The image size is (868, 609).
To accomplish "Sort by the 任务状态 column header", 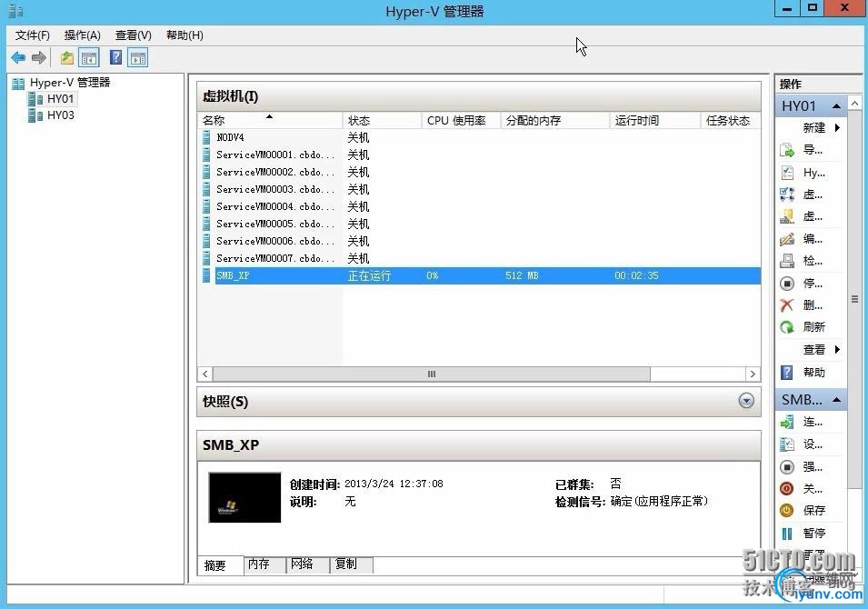I will pos(731,120).
